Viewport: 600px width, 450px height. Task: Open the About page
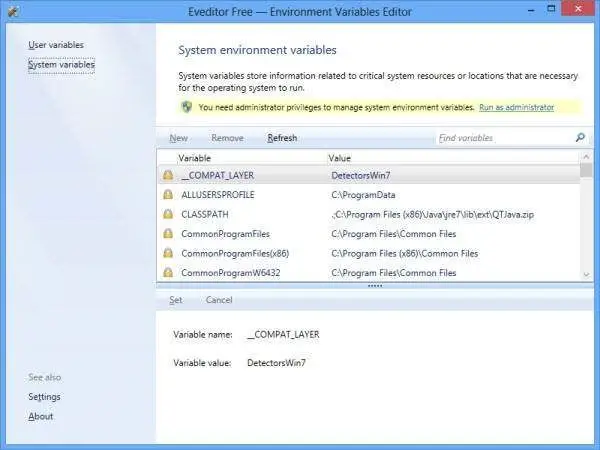point(41,416)
